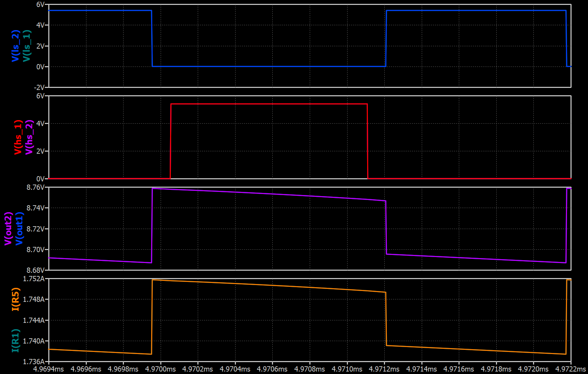Click the 1.736A axis value
Image resolution: width=588 pixels, height=374 pixels.
(34, 362)
